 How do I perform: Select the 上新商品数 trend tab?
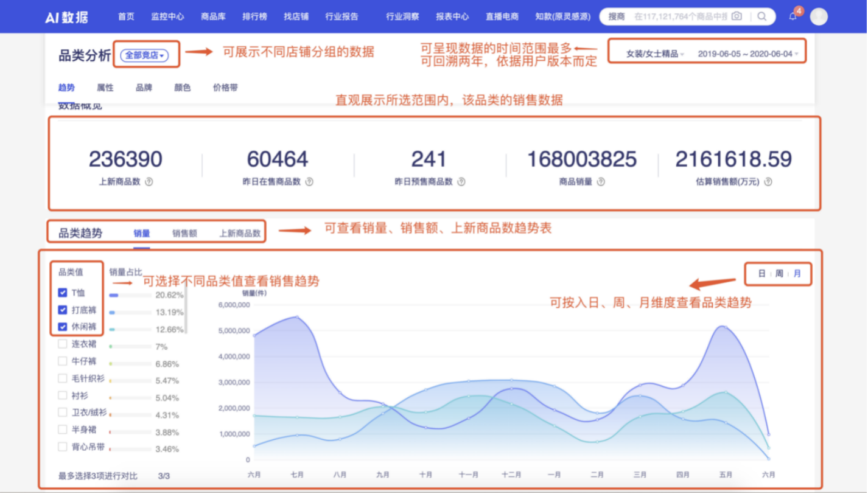pyautogui.click(x=240, y=233)
